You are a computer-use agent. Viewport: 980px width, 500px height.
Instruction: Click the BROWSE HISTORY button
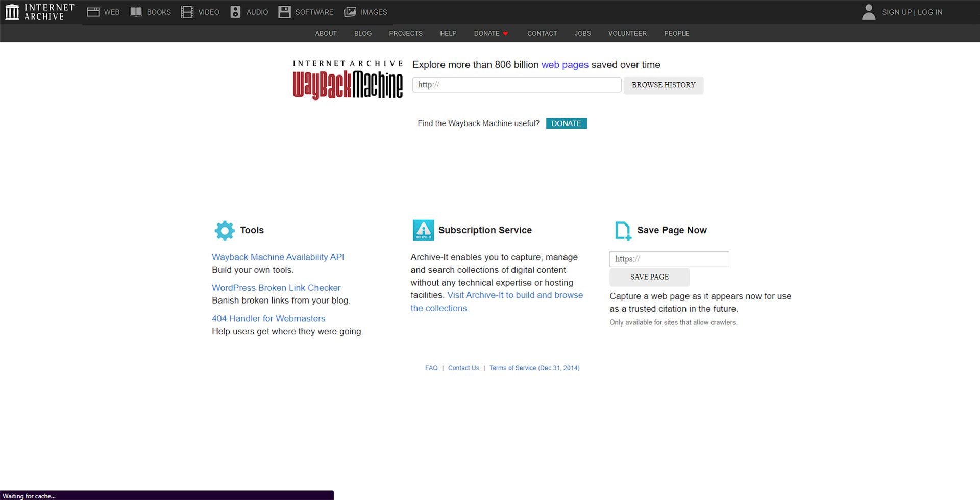664,85
